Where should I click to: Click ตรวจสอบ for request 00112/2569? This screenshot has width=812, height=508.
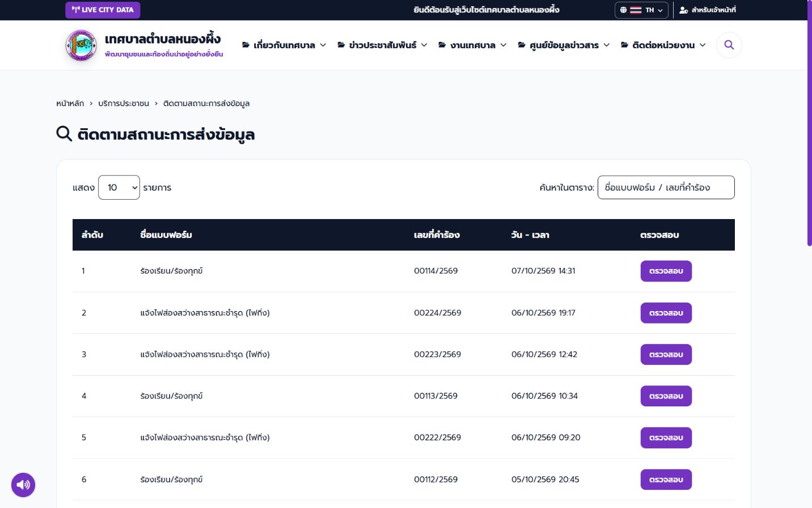click(x=666, y=480)
